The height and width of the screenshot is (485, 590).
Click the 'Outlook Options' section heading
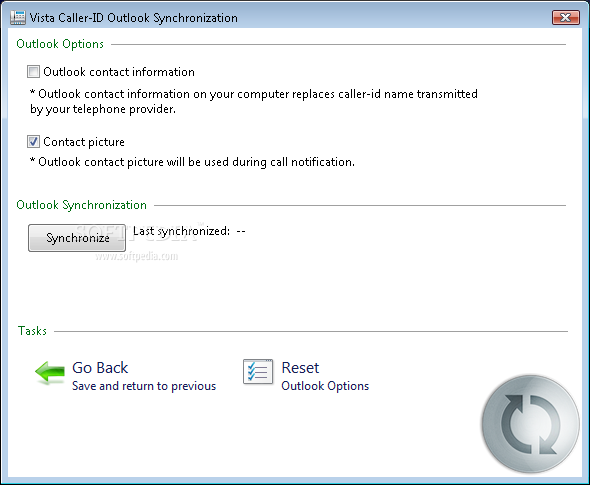[60, 44]
